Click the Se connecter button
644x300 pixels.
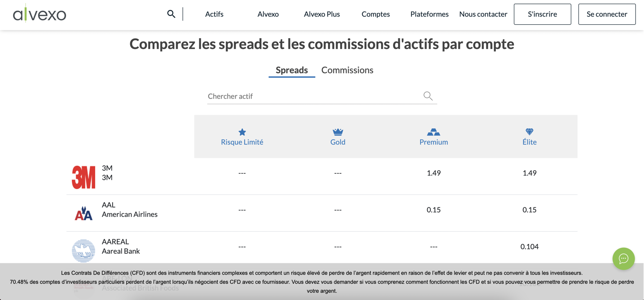click(607, 14)
